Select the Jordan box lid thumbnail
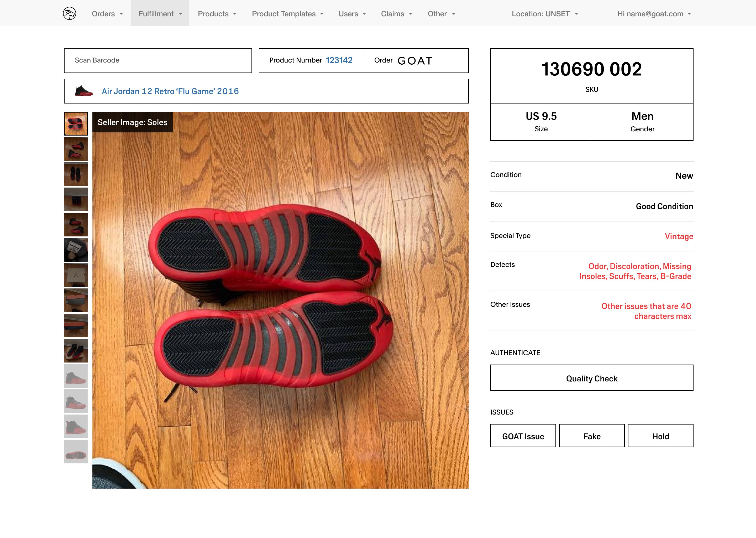 pos(76,275)
